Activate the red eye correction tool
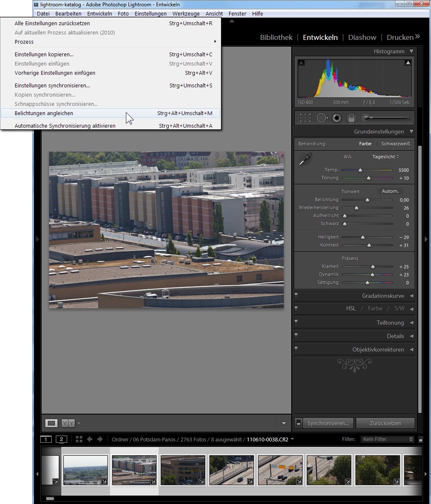This screenshot has height=504, width=431. [337, 118]
